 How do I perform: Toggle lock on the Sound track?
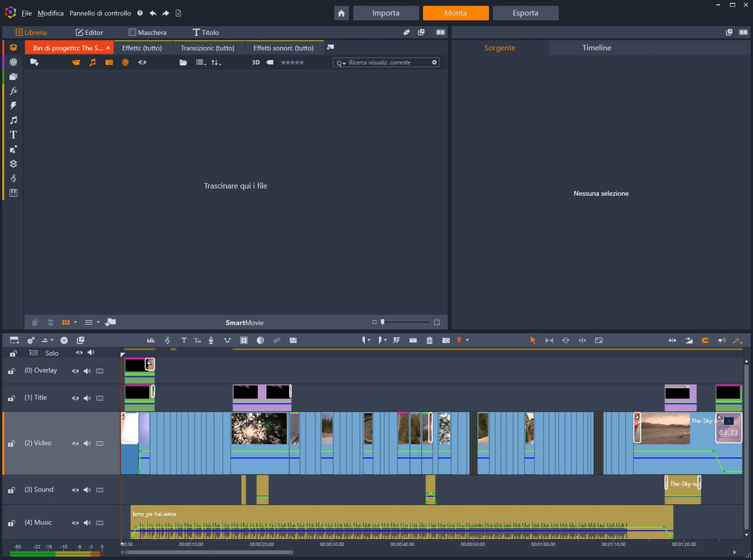coord(11,490)
